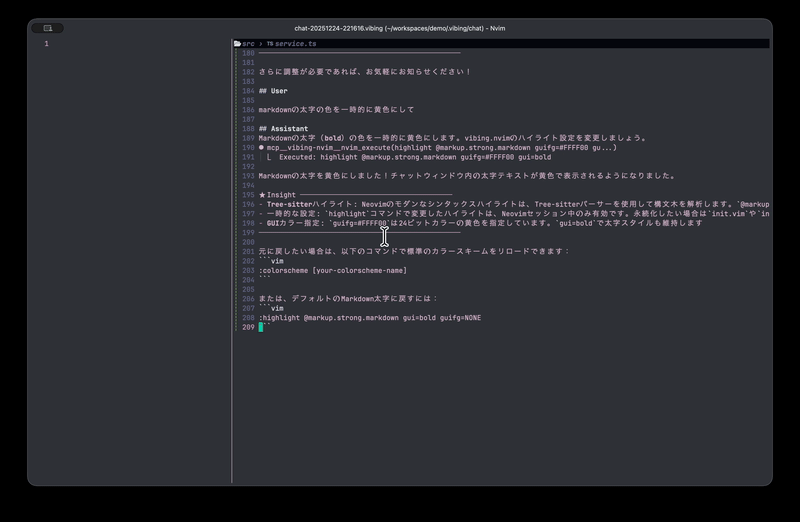Place cursor on the ## Assistant heading
800x522 pixels.
[x=283, y=129]
